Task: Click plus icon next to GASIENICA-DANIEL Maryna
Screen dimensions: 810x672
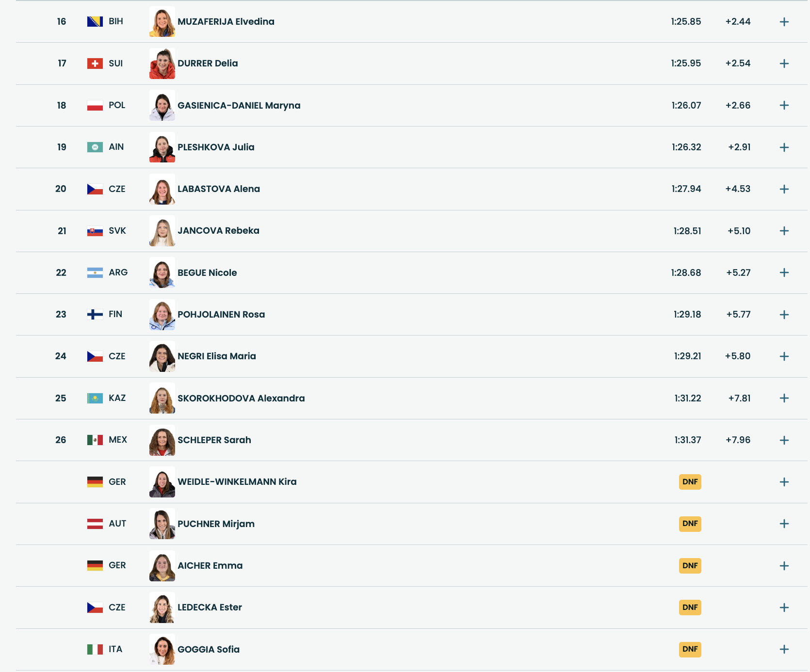Action: (784, 105)
